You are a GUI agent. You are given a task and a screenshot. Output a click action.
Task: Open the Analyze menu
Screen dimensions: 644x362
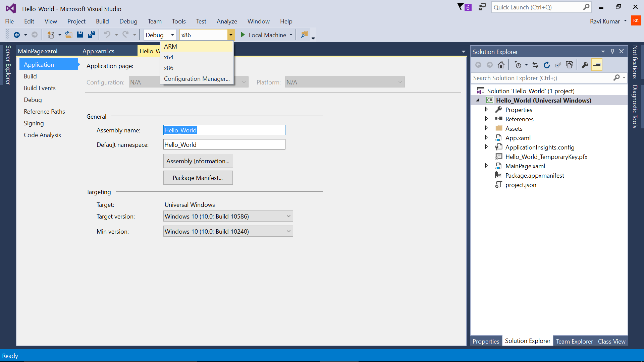click(x=227, y=21)
